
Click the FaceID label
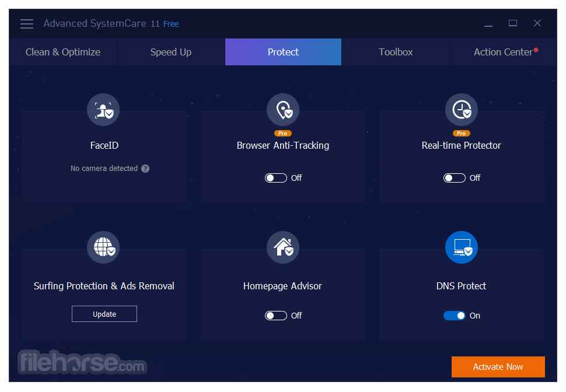pyautogui.click(x=104, y=145)
